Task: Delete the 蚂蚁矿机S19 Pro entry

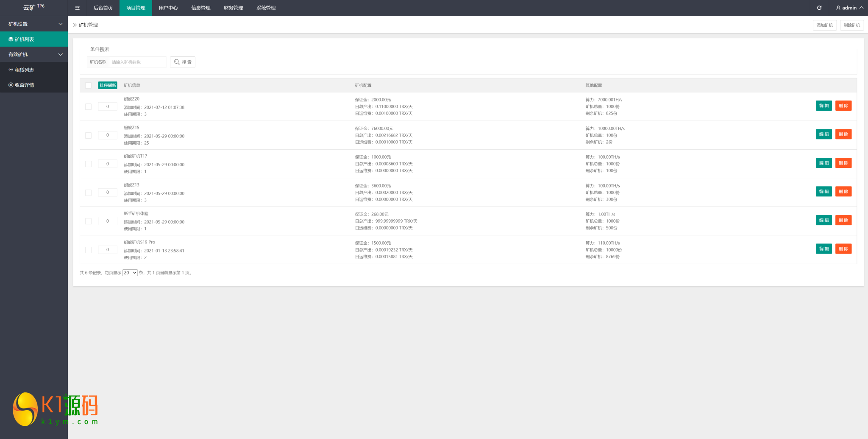Action: point(843,249)
